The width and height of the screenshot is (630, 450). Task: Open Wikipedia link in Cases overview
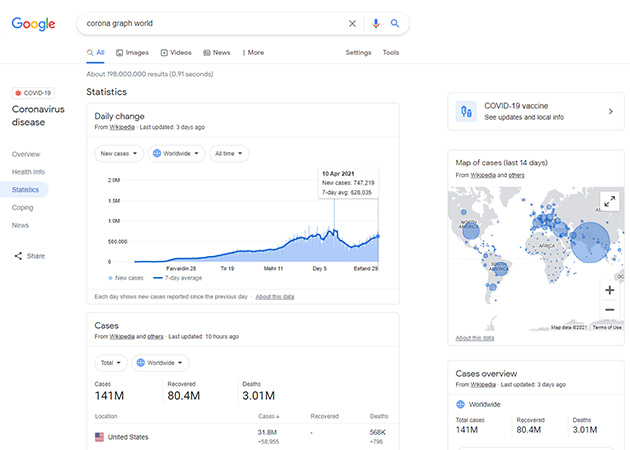click(483, 385)
